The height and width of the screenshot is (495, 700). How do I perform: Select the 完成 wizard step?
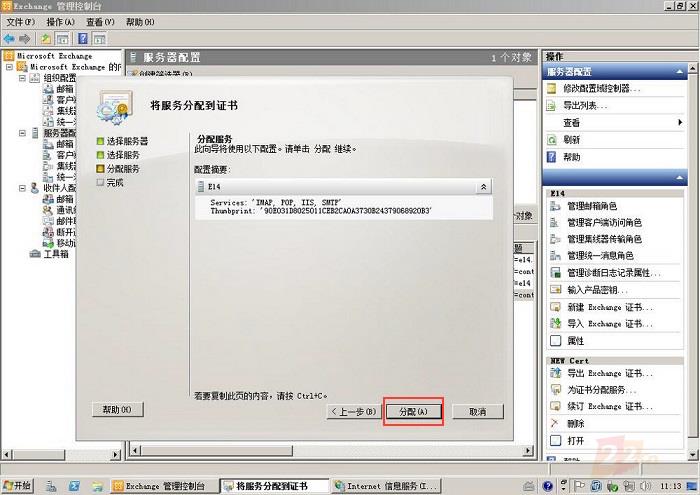pos(110,183)
